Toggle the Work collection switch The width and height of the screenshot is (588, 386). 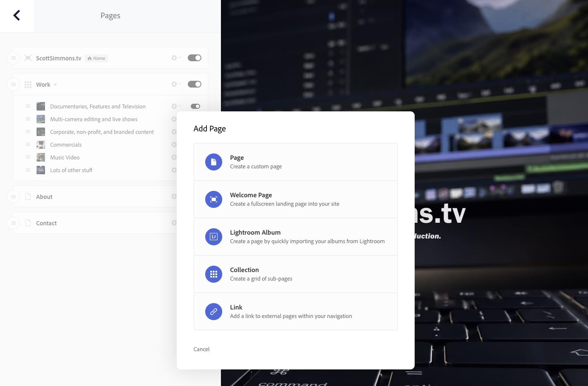click(x=195, y=84)
